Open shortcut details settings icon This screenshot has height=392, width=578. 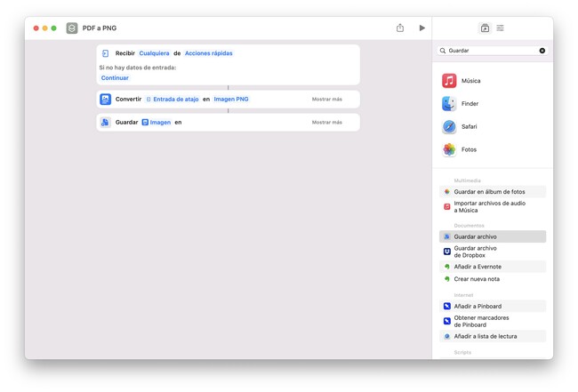[501, 28]
